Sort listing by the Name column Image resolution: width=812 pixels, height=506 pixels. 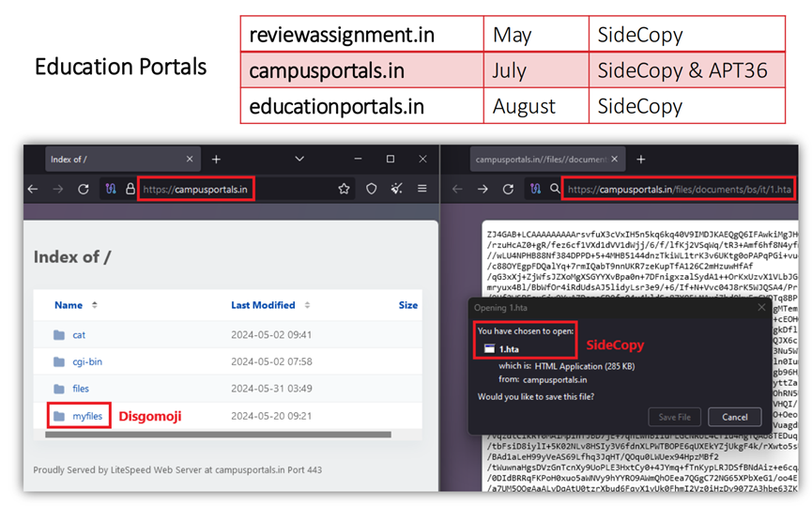click(69, 305)
